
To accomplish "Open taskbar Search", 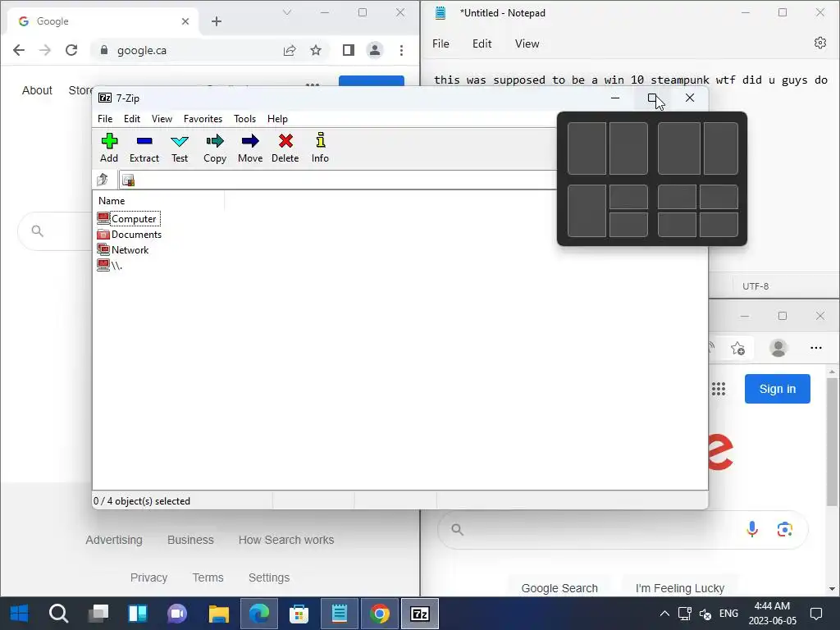I will [x=58, y=614].
